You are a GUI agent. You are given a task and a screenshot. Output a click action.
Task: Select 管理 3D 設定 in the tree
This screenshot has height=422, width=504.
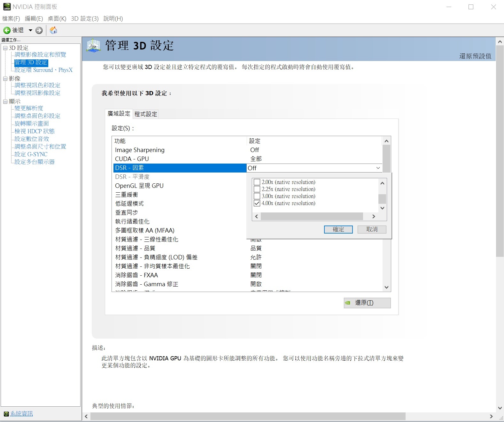coord(31,62)
